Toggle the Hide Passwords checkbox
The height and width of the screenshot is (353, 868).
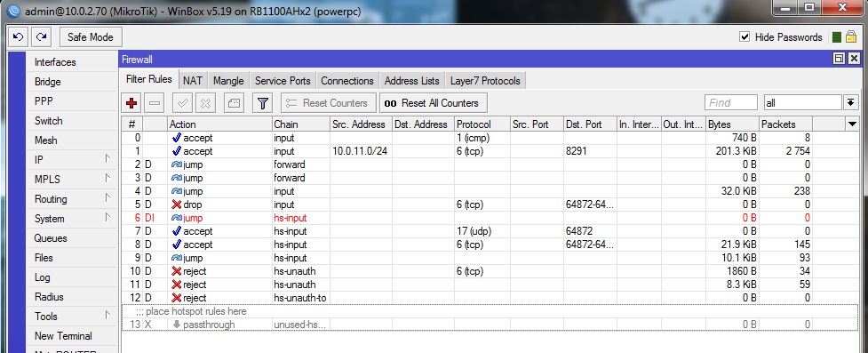tap(745, 37)
